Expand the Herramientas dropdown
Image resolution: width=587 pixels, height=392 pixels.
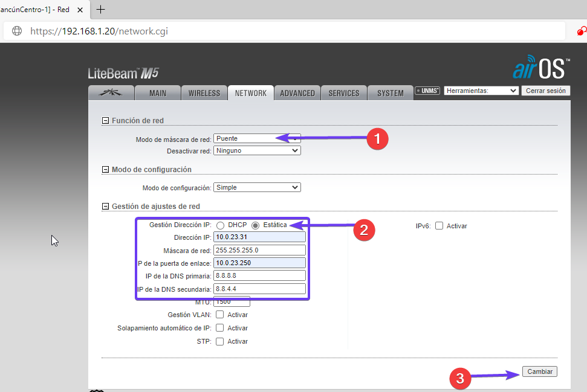click(481, 91)
